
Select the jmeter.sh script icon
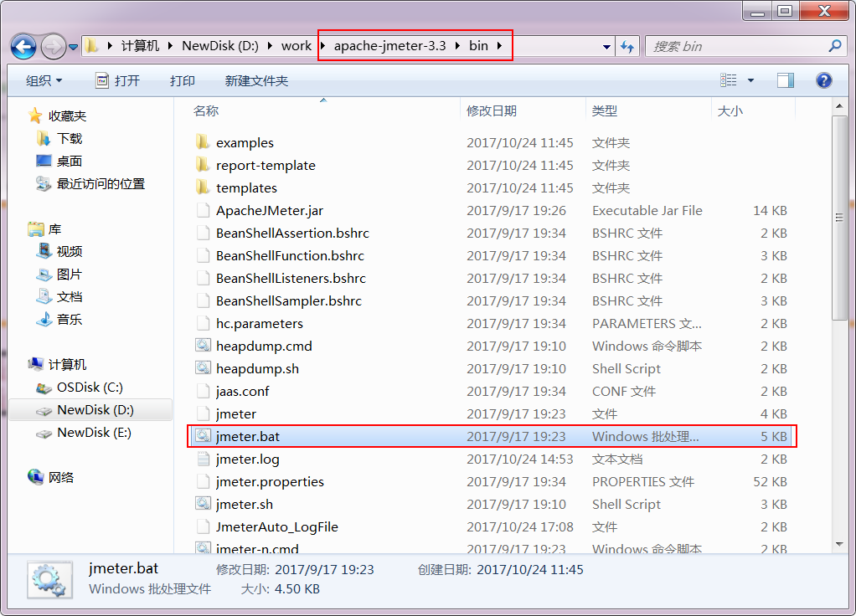(x=203, y=504)
